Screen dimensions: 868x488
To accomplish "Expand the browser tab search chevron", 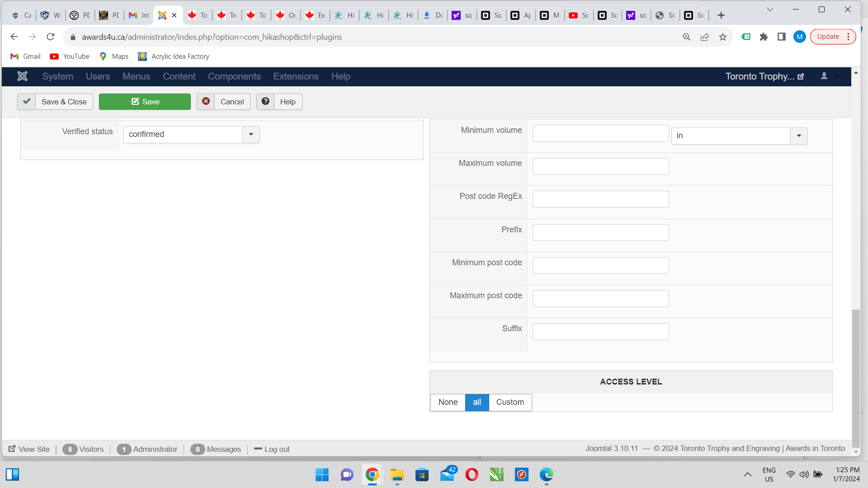I will tap(770, 10).
